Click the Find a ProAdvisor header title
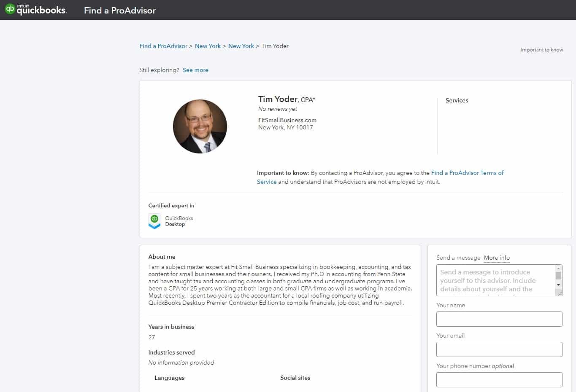This screenshot has height=392, width=576. tap(120, 11)
